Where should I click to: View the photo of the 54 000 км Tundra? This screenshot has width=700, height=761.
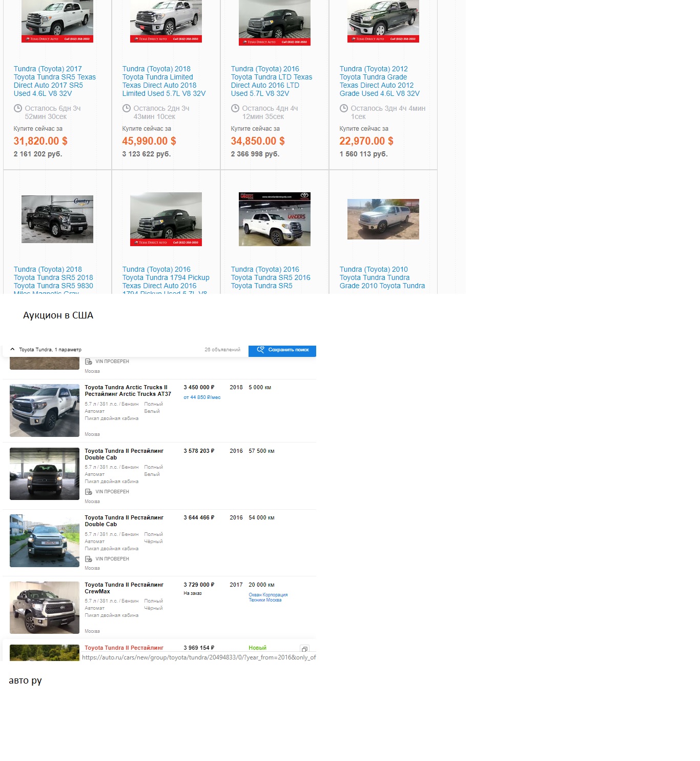pos(45,540)
